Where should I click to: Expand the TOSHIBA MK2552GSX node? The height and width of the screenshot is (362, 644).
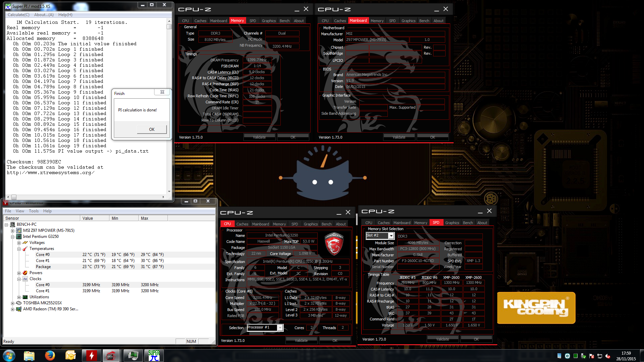click(13, 303)
